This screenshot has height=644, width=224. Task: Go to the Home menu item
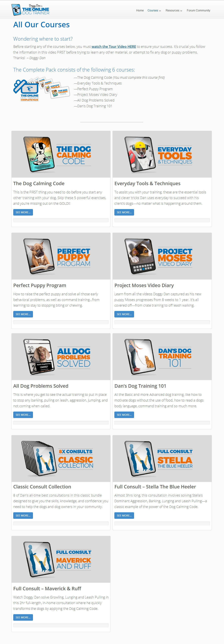coord(140,10)
